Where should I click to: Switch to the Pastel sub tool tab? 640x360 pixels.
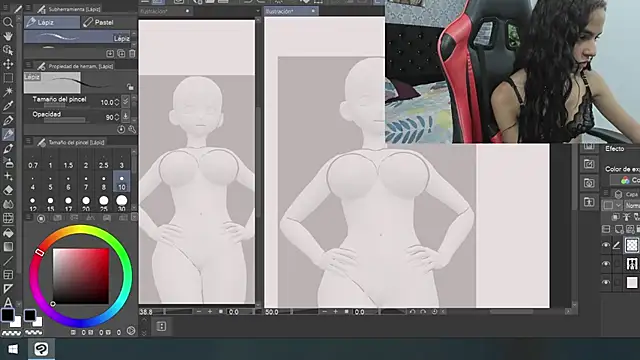(x=98, y=22)
